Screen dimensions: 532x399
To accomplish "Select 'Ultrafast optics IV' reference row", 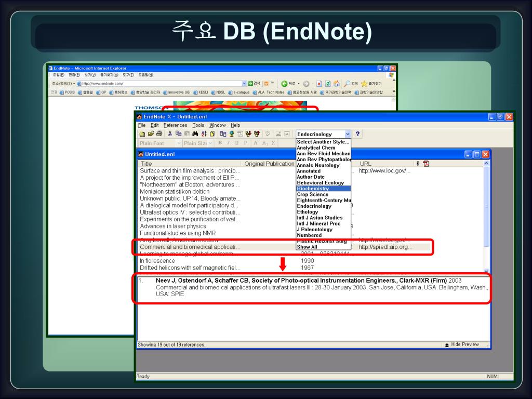I will click(x=190, y=212).
